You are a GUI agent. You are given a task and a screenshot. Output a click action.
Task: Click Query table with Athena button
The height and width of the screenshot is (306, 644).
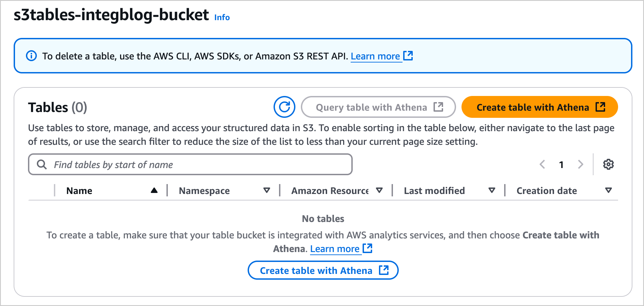pyautogui.click(x=378, y=107)
